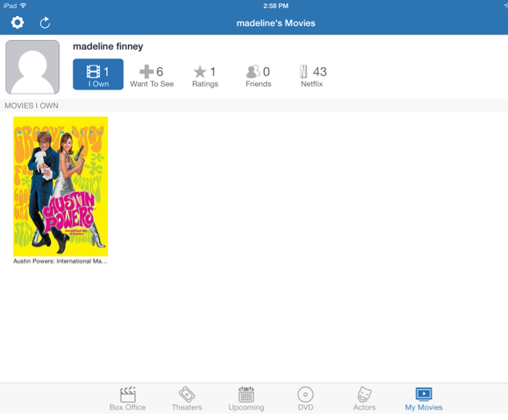The height and width of the screenshot is (420, 508).
Task: Tap the profile avatar picture
Action: (33, 67)
